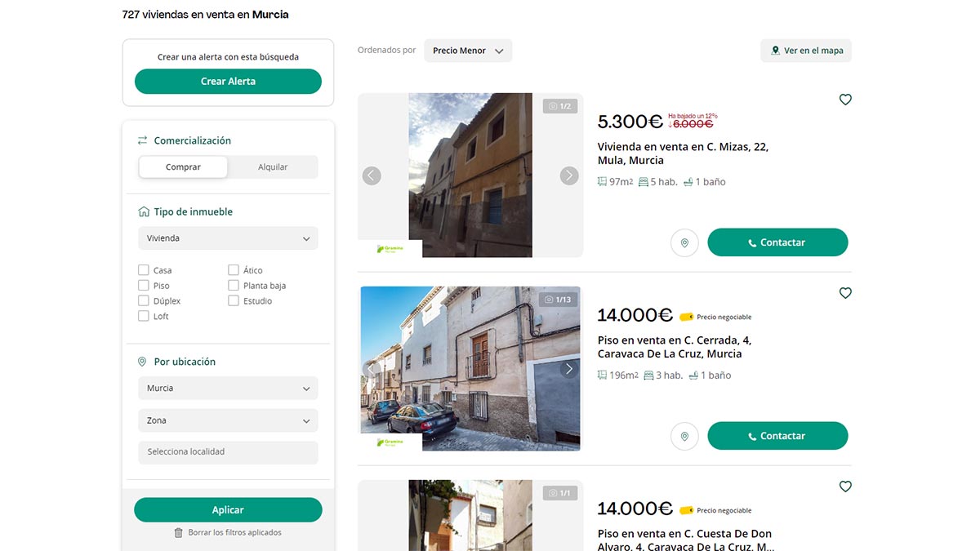Open the Zona selection dropdown

pos(227,420)
